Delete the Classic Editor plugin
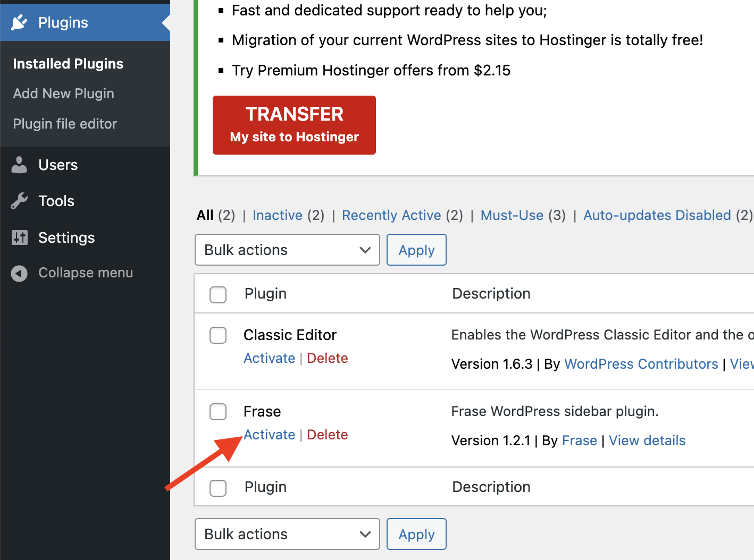Viewport: 754px width, 560px height. coord(328,358)
